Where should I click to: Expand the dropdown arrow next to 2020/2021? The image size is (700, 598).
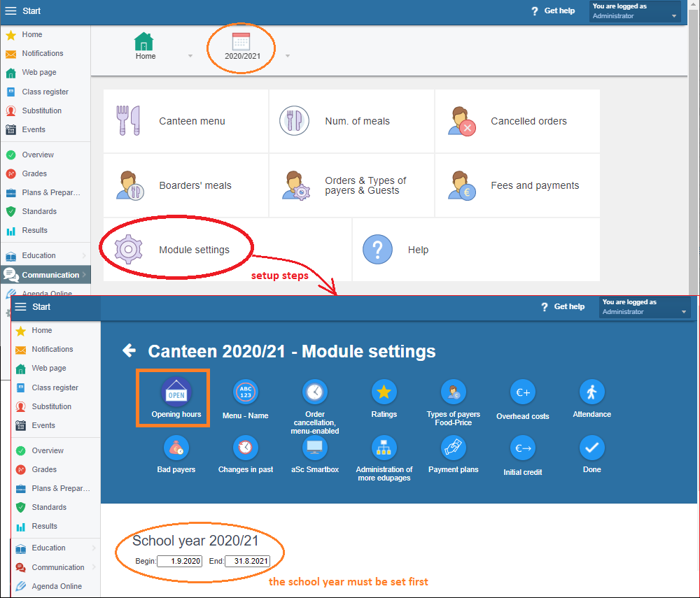(288, 56)
